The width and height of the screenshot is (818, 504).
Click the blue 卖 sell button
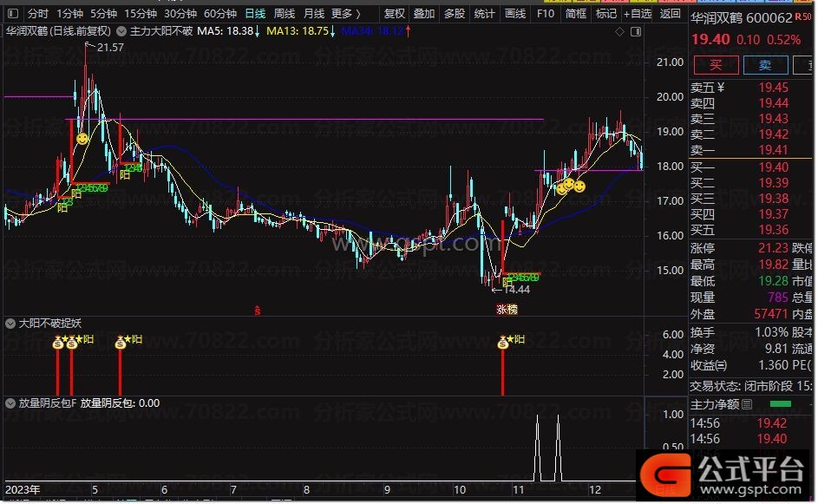tap(765, 65)
